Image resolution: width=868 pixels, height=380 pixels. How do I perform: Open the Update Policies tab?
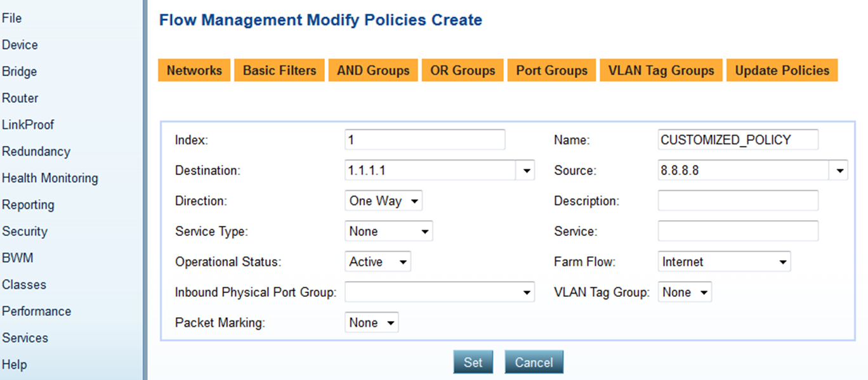782,70
